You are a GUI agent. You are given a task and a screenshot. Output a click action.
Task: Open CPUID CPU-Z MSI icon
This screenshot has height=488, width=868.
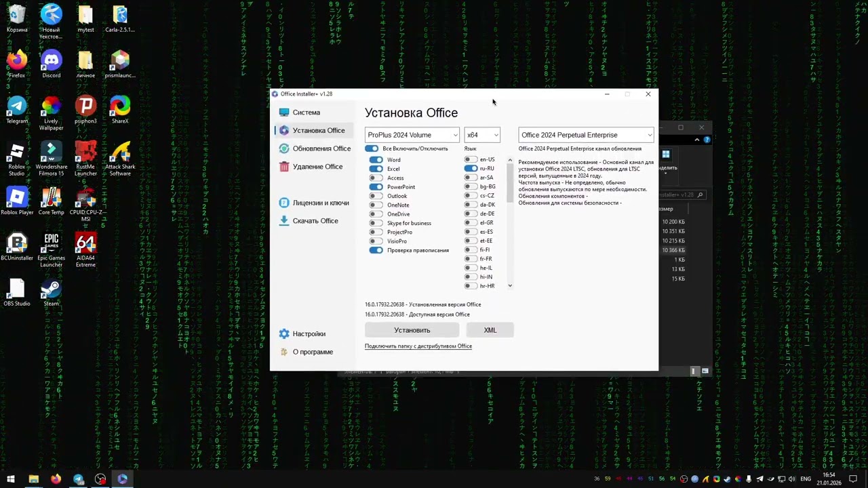pos(85,205)
